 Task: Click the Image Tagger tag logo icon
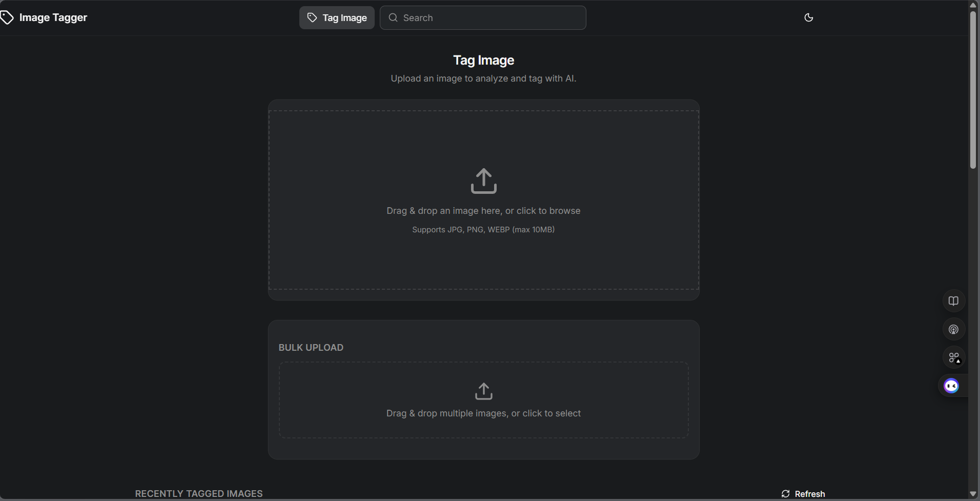click(x=8, y=17)
